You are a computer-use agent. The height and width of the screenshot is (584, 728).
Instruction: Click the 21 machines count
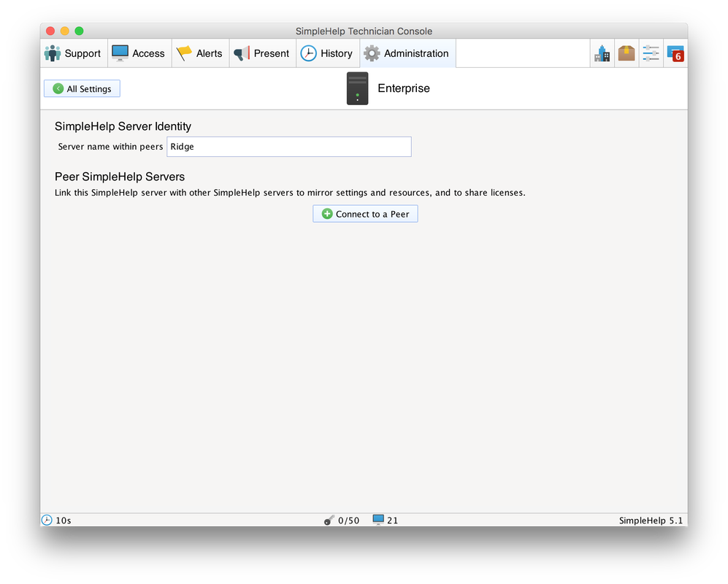tap(392, 520)
